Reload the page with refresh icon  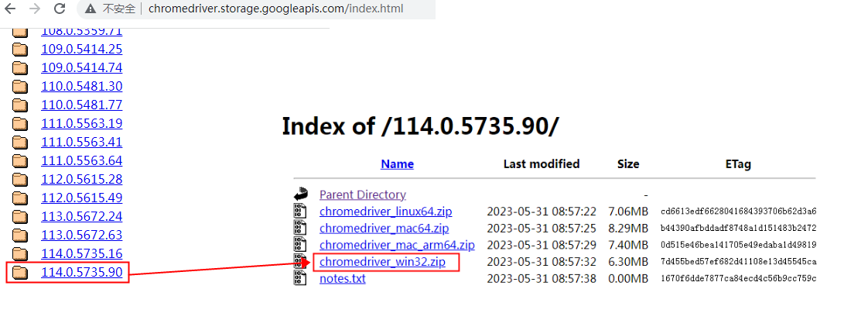point(60,9)
